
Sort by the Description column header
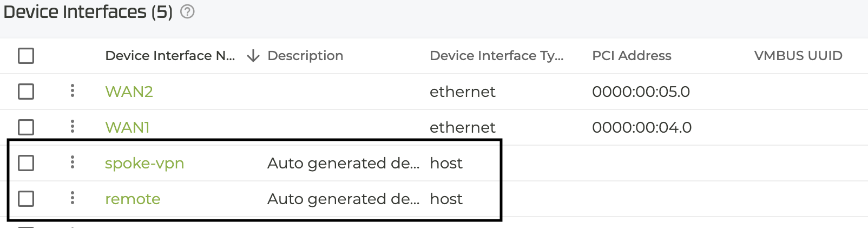pos(305,56)
